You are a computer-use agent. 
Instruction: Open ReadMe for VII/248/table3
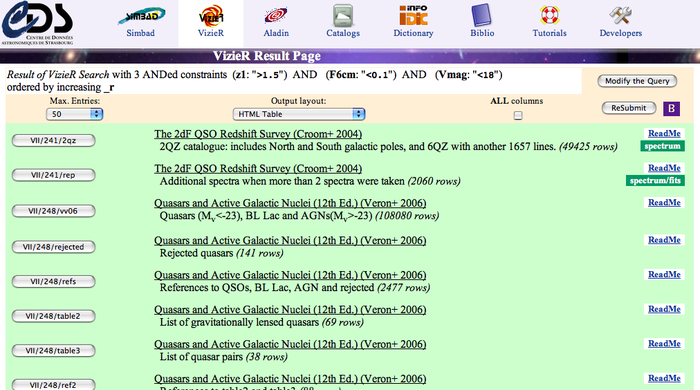pos(664,344)
